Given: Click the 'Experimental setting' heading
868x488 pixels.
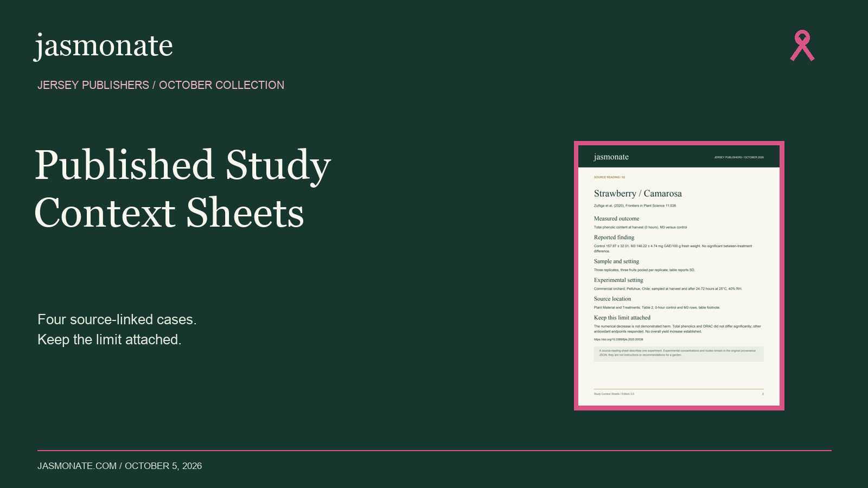Looking at the screenshot, I should (x=618, y=280).
